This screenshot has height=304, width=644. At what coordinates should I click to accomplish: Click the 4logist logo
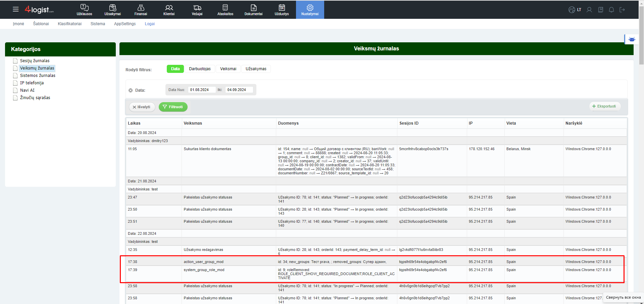click(39, 10)
